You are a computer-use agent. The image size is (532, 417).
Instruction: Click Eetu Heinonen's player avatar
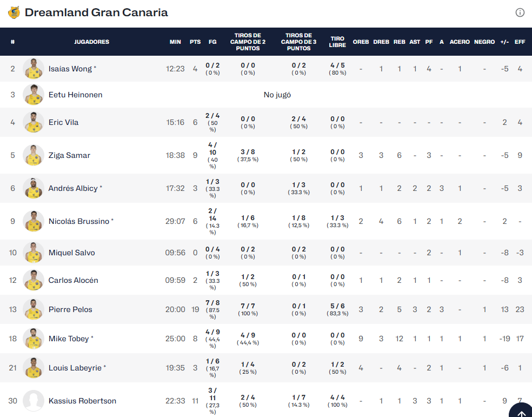click(x=34, y=95)
